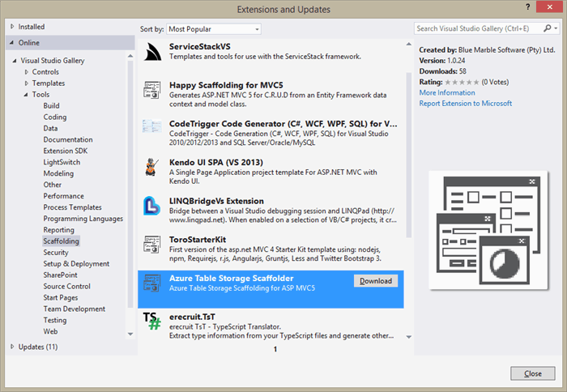Select the Performance category
This screenshot has width=567, height=392.
tap(64, 196)
